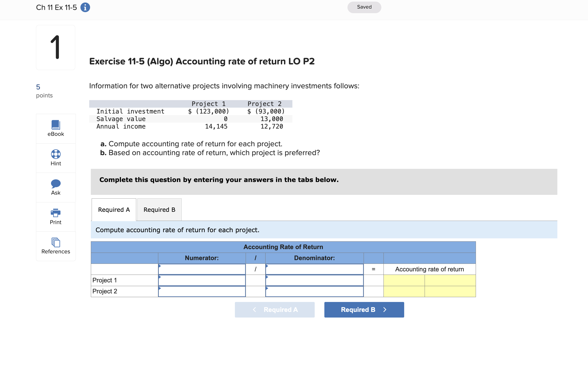Screen dimensions: 588x379
Task: Click Project 1 Denominator input field
Action: tap(314, 280)
